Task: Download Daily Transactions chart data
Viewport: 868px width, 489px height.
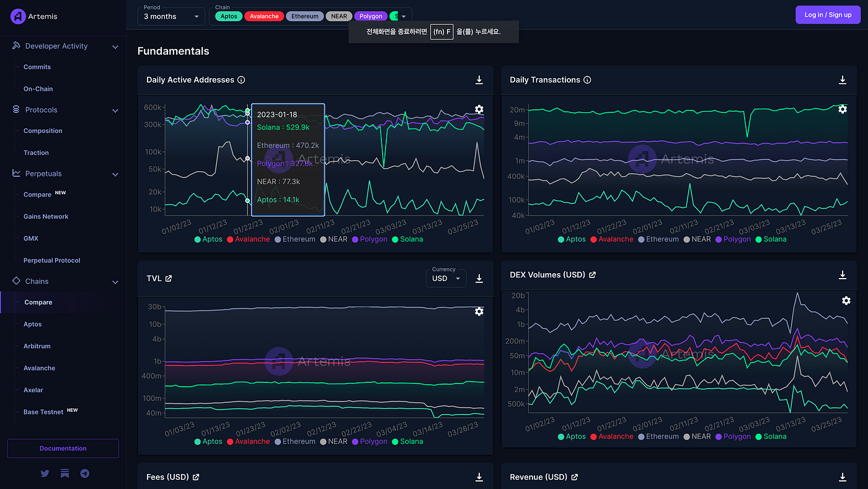Action: 843,80
